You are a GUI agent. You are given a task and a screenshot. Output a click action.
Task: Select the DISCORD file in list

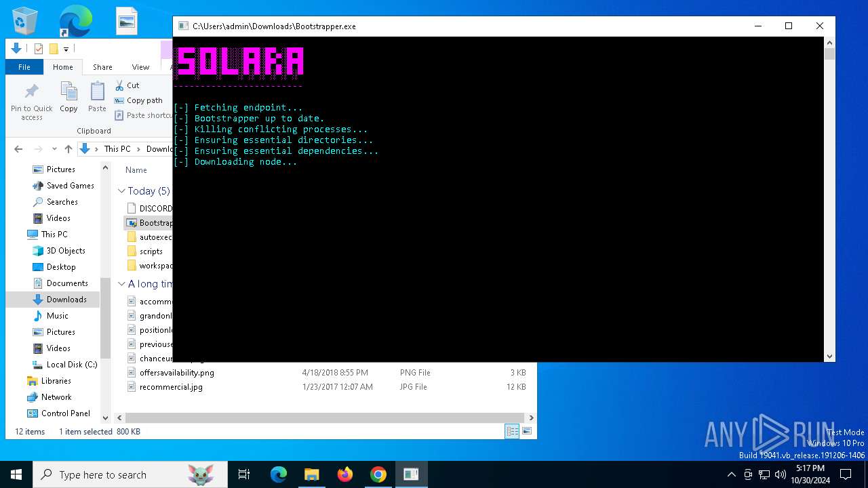point(149,209)
